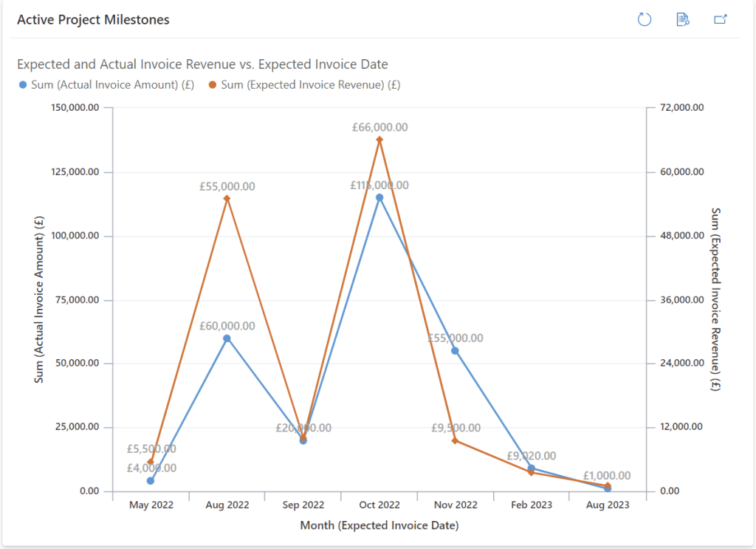Expand the chart to full screen
Image resolution: width=756 pixels, height=549 pixels.
tap(721, 19)
